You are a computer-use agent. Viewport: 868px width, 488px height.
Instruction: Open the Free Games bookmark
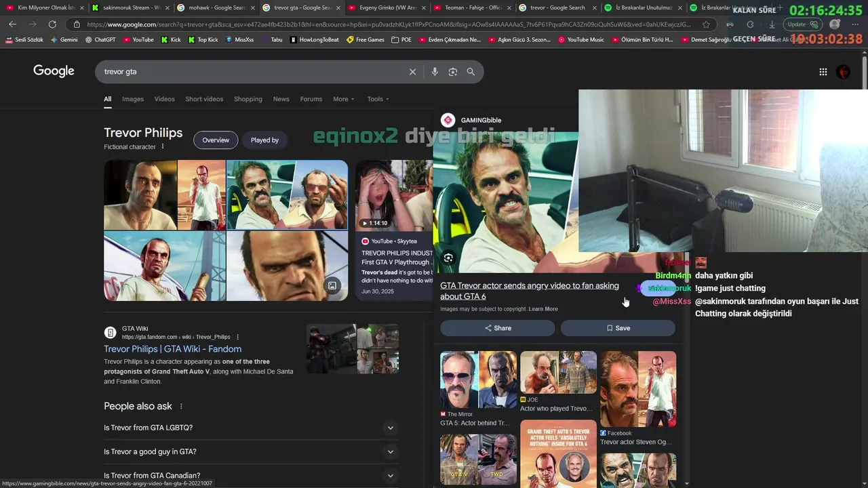tap(366, 40)
